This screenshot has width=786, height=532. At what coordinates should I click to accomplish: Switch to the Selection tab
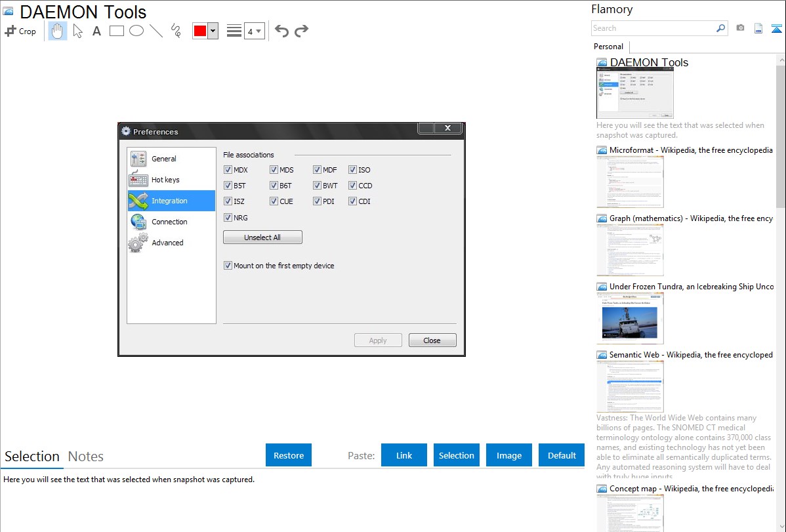pyautogui.click(x=32, y=457)
